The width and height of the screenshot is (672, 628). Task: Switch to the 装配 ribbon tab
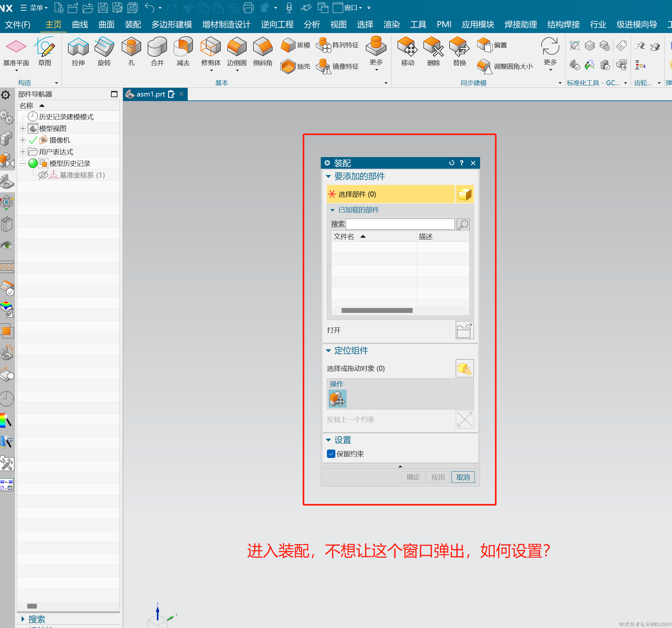[133, 24]
